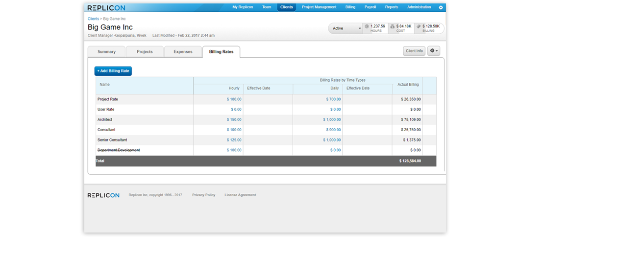Open the Reports menu

pyautogui.click(x=392, y=7)
